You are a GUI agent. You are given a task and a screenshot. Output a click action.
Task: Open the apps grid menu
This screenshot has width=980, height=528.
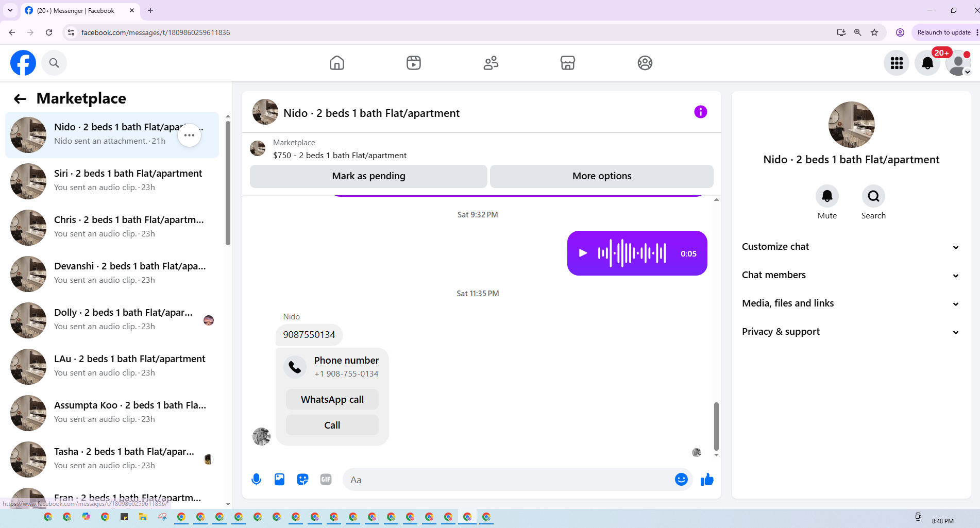pyautogui.click(x=897, y=63)
